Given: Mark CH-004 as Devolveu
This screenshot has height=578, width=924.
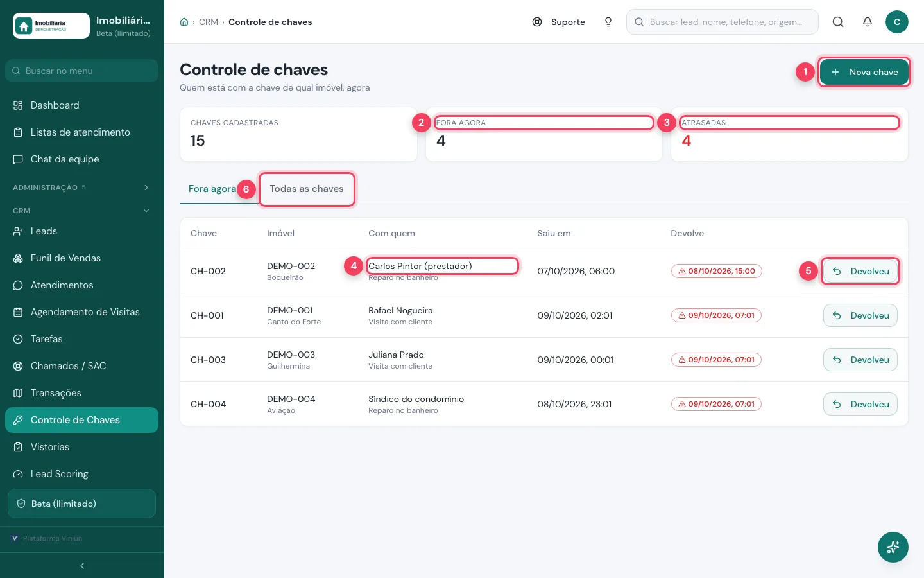Looking at the screenshot, I should pyautogui.click(x=860, y=404).
